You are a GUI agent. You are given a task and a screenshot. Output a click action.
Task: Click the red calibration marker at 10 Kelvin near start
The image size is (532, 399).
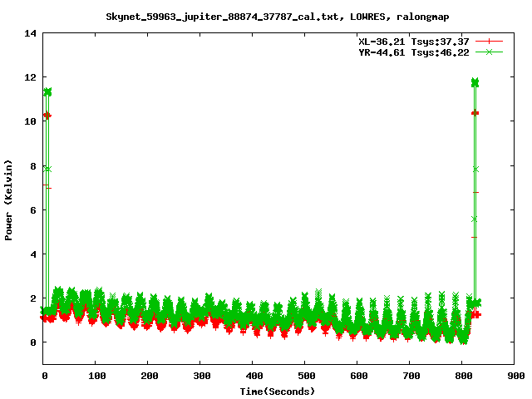coord(47,116)
